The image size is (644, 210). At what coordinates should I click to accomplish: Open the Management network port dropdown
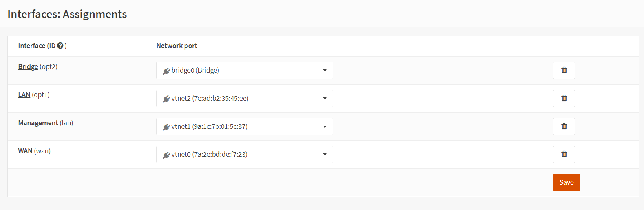245,126
